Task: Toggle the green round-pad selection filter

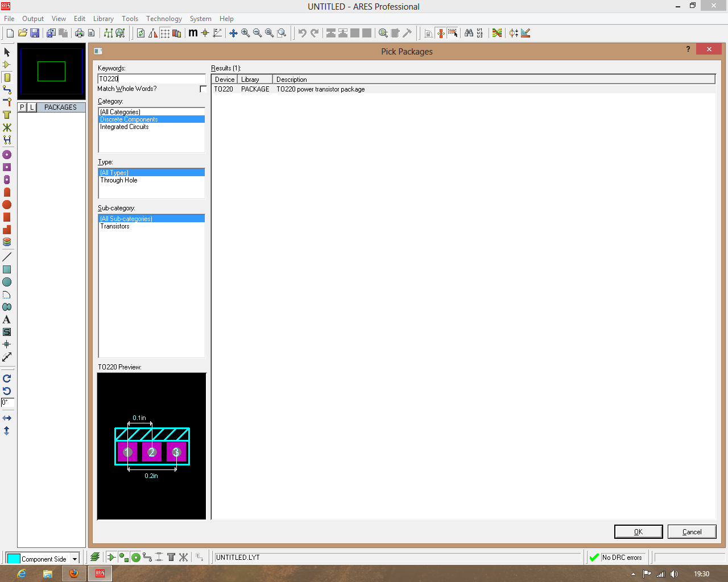Action: click(136, 557)
